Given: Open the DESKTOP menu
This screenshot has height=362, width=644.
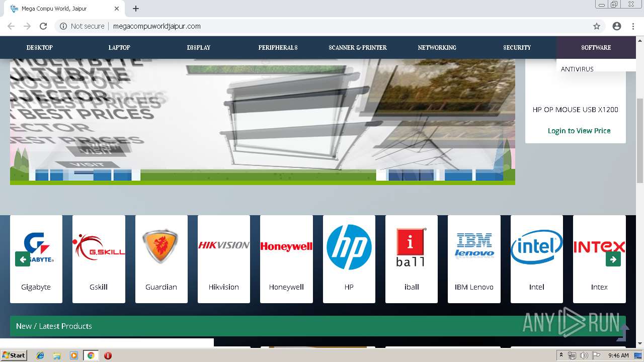Looking at the screenshot, I should point(40,47).
